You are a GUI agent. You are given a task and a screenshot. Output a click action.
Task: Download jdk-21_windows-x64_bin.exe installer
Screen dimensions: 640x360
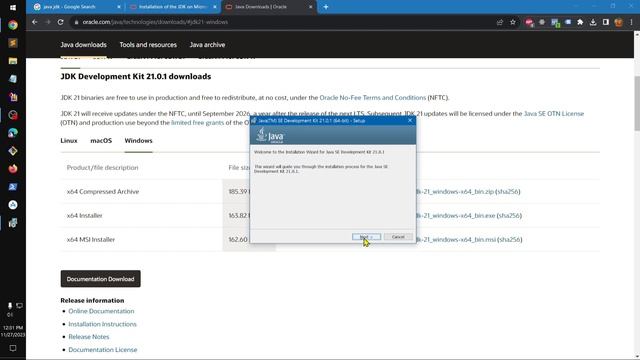(455, 216)
